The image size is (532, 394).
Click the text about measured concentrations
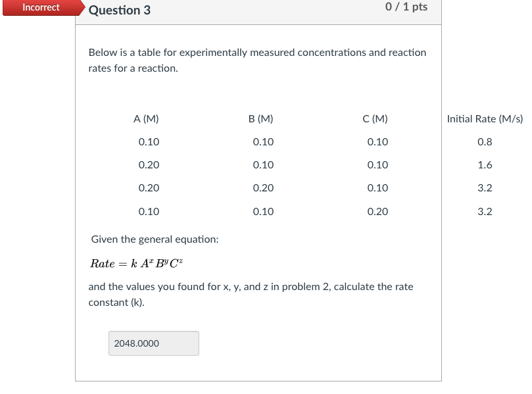coord(256,60)
